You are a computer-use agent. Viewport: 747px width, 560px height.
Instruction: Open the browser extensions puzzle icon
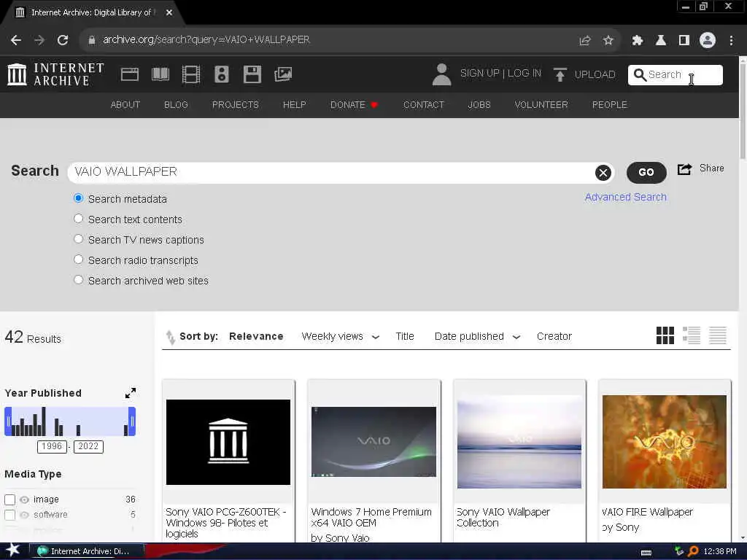coord(637,41)
